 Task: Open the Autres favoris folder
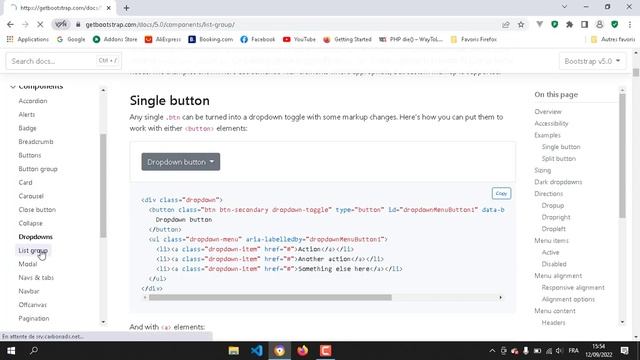tap(613, 39)
